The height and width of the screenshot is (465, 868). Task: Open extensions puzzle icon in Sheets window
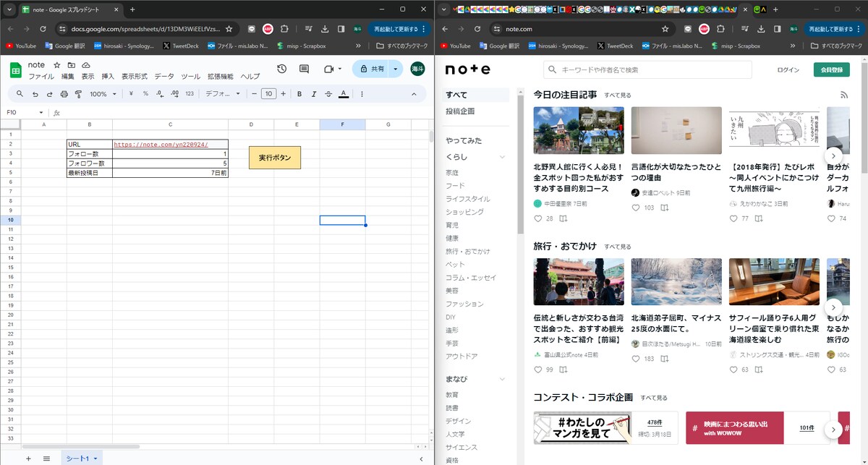coord(284,29)
